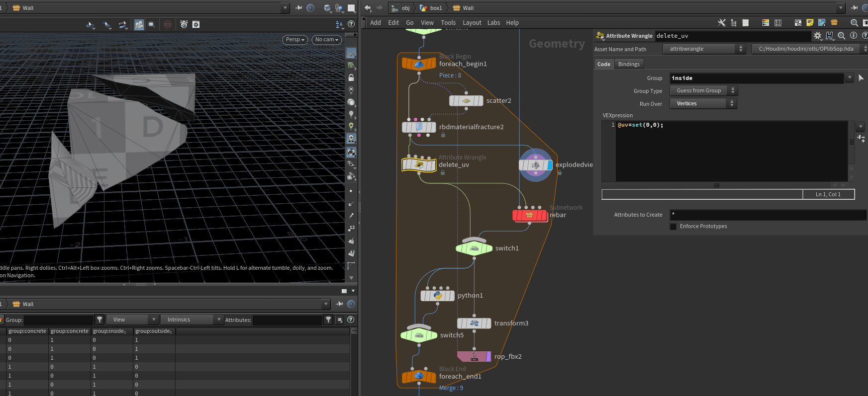
Task: Click the Group filter funnel in spreadsheet
Action: [x=99, y=320]
